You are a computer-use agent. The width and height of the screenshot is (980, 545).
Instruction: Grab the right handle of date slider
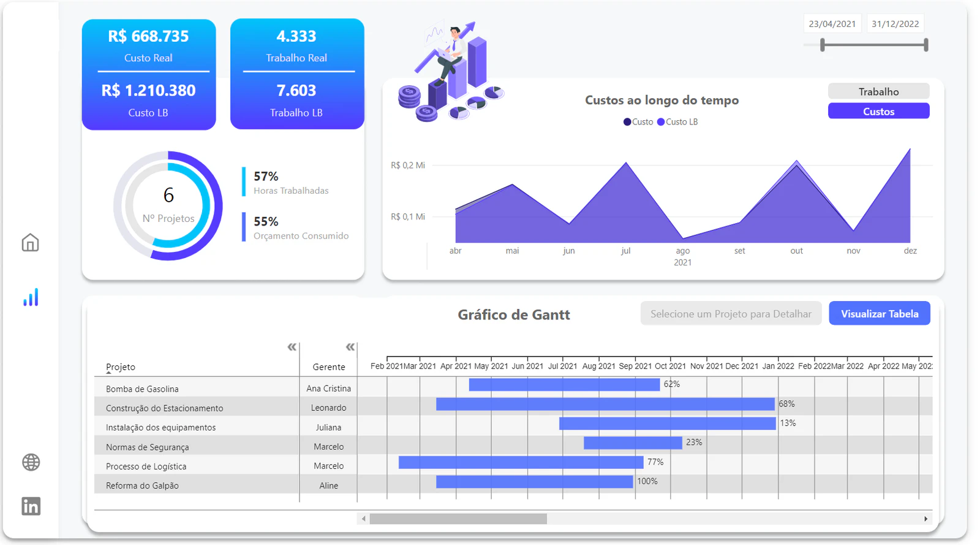point(926,45)
